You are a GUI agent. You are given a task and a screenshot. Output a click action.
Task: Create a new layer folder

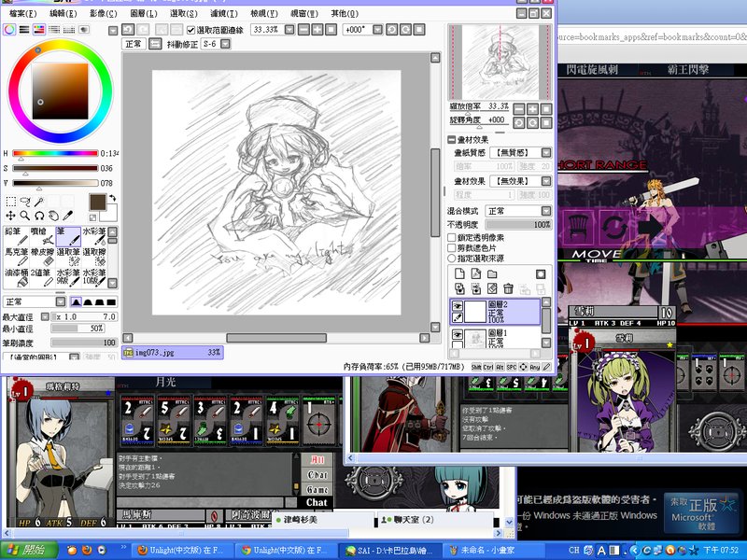[492, 273]
